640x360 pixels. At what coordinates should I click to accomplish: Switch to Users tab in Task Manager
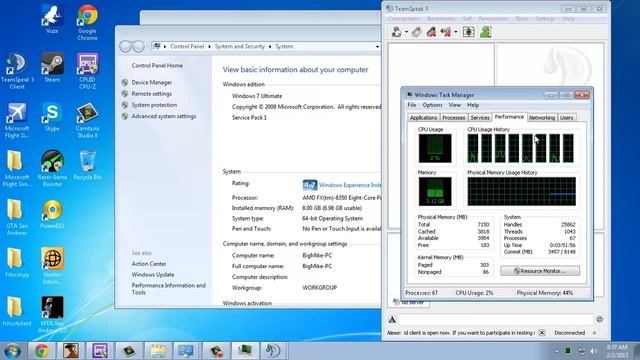[x=567, y=118]
